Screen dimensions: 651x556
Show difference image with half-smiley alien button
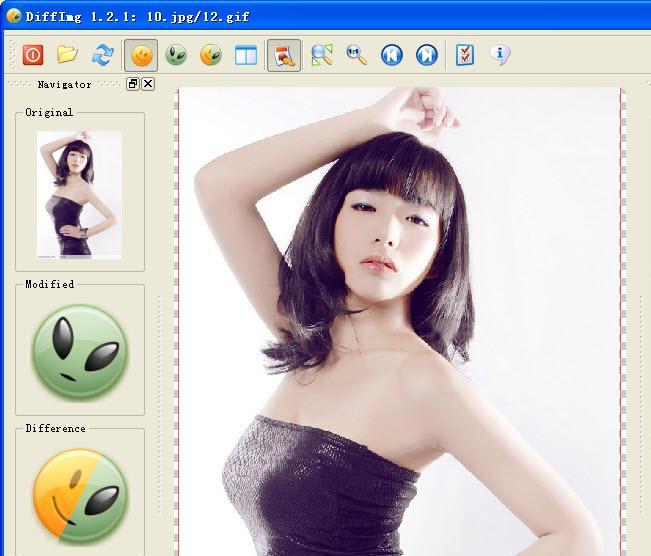[x=211, y=55]
